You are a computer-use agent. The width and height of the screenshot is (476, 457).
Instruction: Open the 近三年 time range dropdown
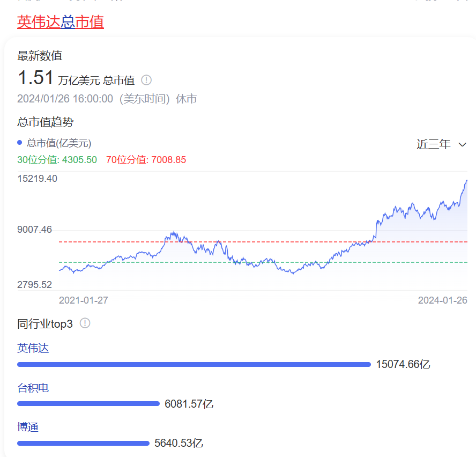pos(441,144)
